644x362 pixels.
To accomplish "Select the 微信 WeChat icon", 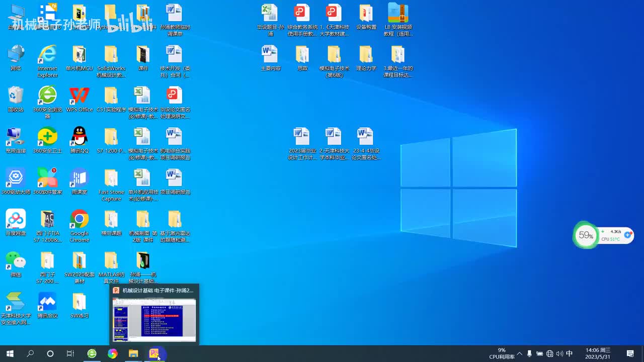I will click(16, 264).
